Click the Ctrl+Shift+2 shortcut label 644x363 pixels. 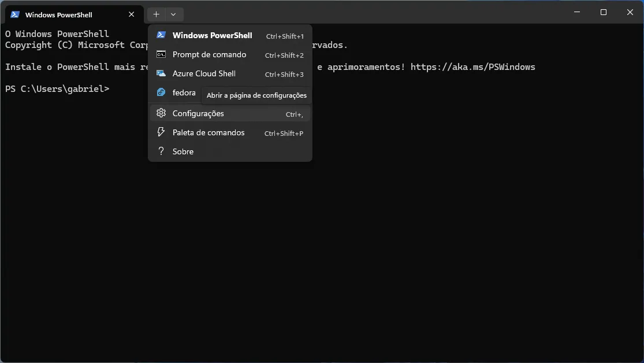284,55
